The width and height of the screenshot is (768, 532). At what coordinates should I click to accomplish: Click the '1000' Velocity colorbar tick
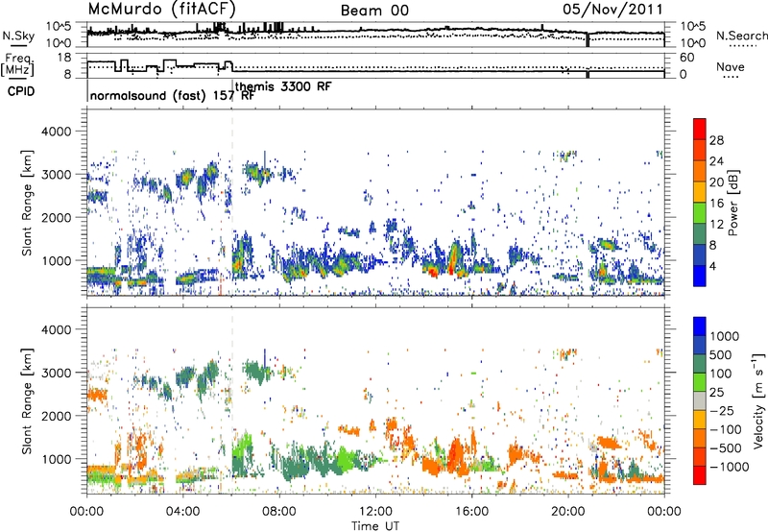(725, 336)
